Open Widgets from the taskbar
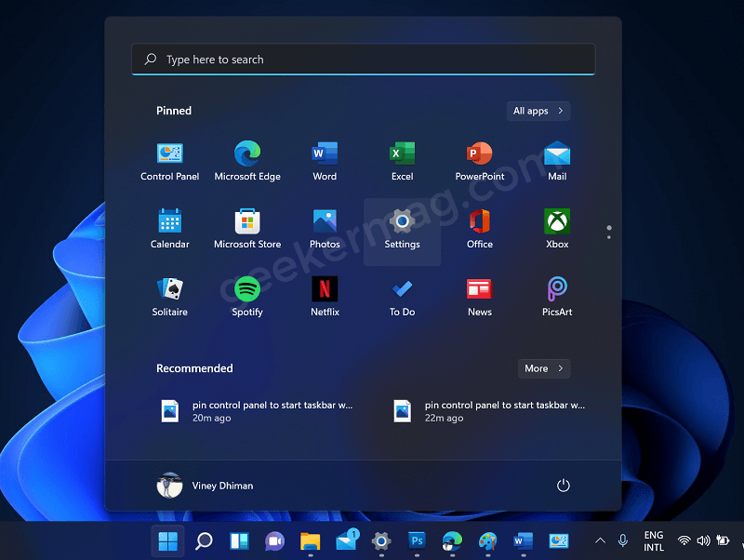744x560 pixels. pos(239,541)
